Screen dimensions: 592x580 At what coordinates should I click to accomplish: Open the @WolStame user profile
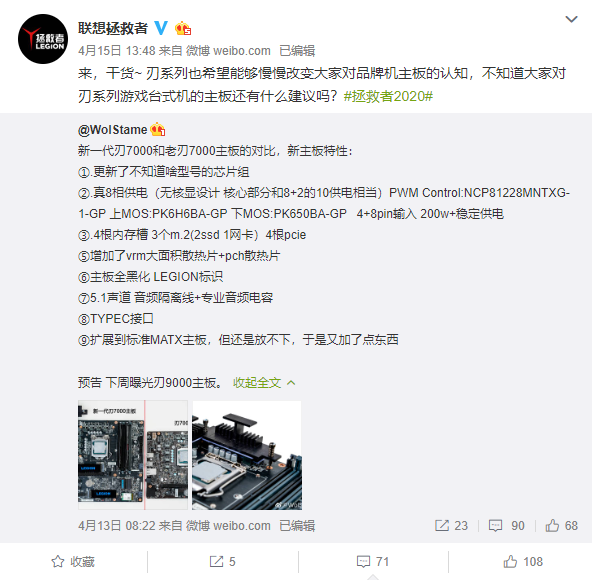click(x=113, y=130)
